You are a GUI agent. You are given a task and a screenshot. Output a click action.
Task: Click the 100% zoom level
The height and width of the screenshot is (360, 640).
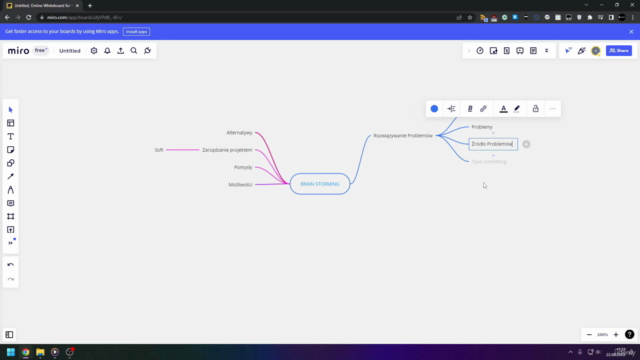pyautogui.click(x=602, y=335)
